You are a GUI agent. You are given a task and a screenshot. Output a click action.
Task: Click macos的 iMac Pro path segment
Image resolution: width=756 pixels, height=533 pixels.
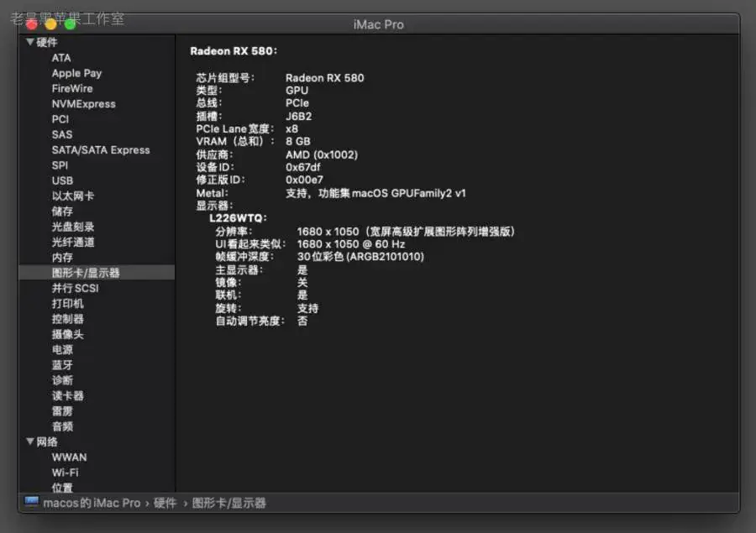coord(92,503)
